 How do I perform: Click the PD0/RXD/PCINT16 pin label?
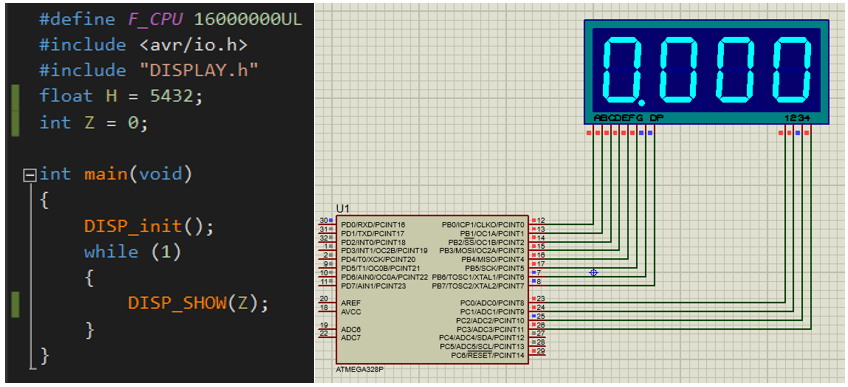(x=373, y=224)
